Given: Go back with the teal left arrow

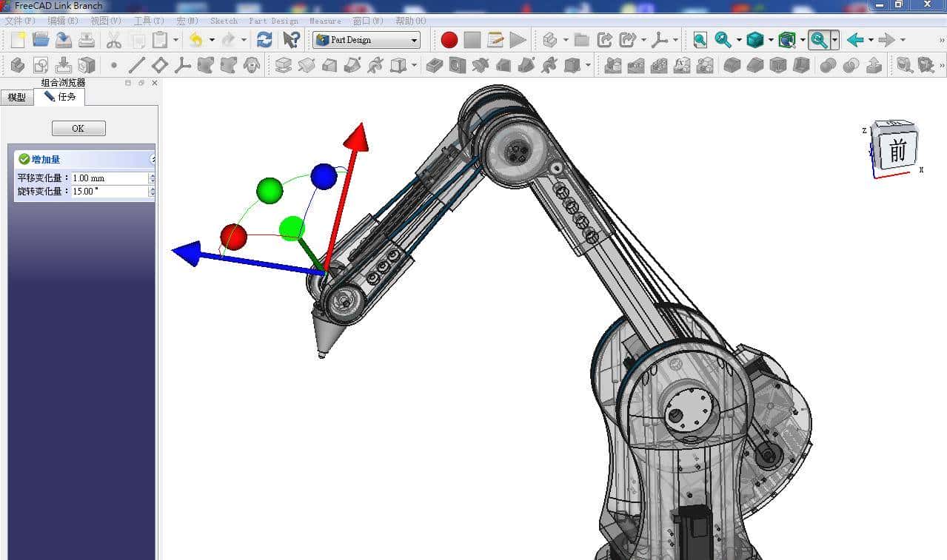Looking at the screenshot, I should tap(856, 40).
